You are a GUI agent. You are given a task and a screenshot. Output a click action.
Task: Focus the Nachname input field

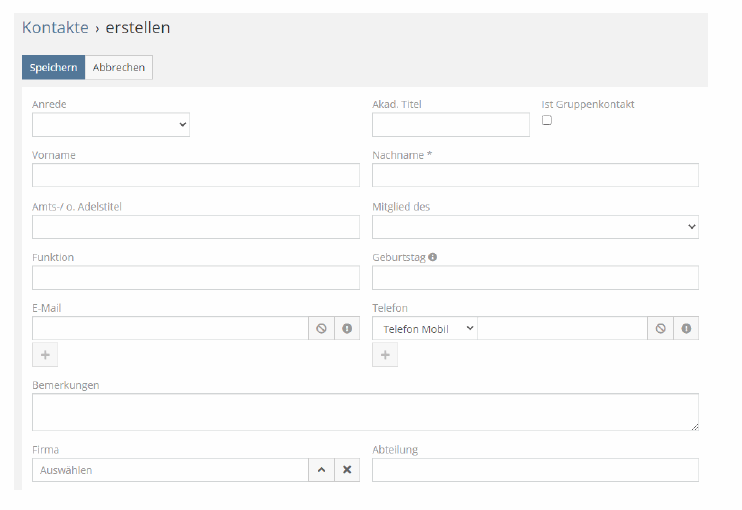pyautogui.click(x=535, y=176)
